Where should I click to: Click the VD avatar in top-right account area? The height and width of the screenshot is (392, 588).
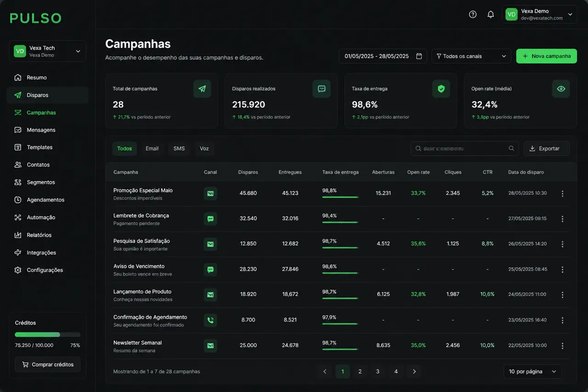511,14
